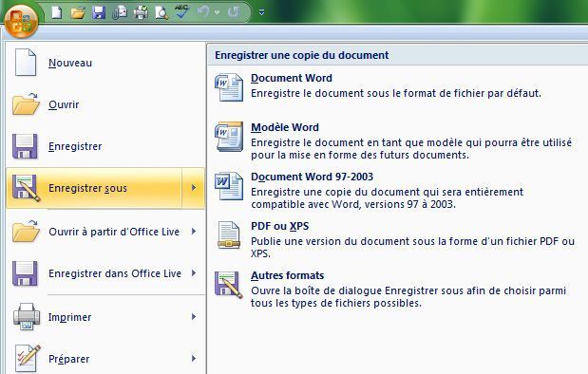Click the Office Live open folder icon
The image size is (588, 374).
click(x=26, y=232)
